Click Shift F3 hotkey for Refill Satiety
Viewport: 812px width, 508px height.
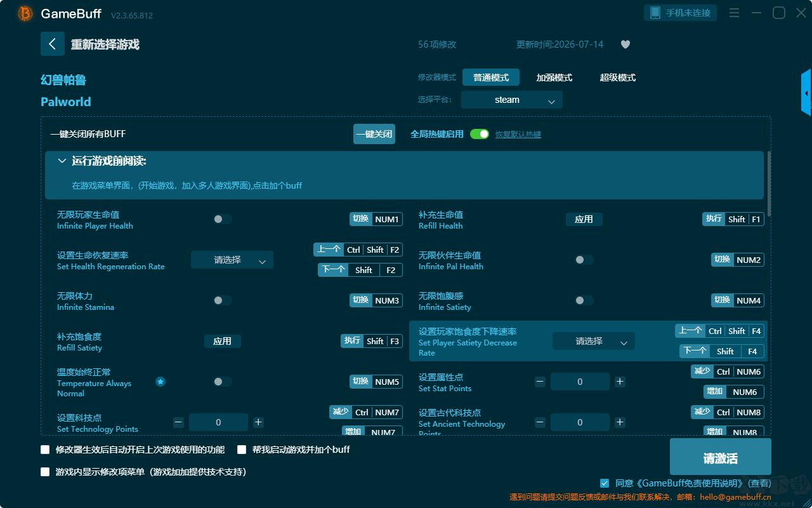click(372, 341)
